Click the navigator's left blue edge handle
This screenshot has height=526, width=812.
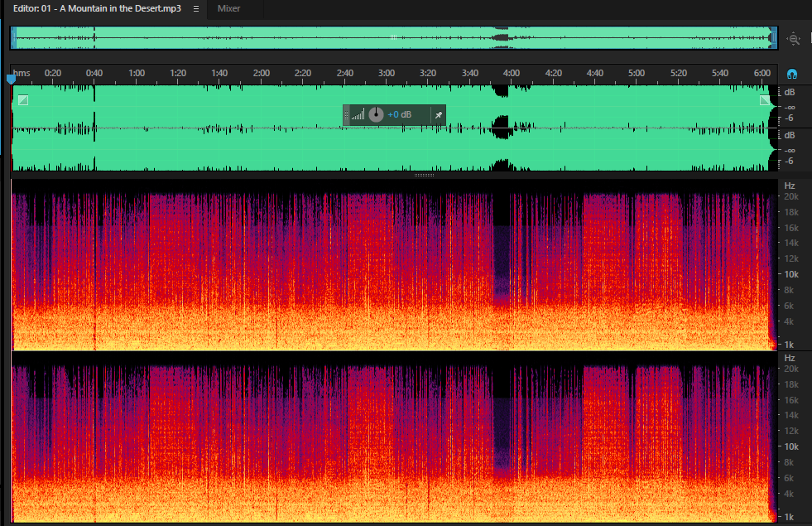click(14, 38)
